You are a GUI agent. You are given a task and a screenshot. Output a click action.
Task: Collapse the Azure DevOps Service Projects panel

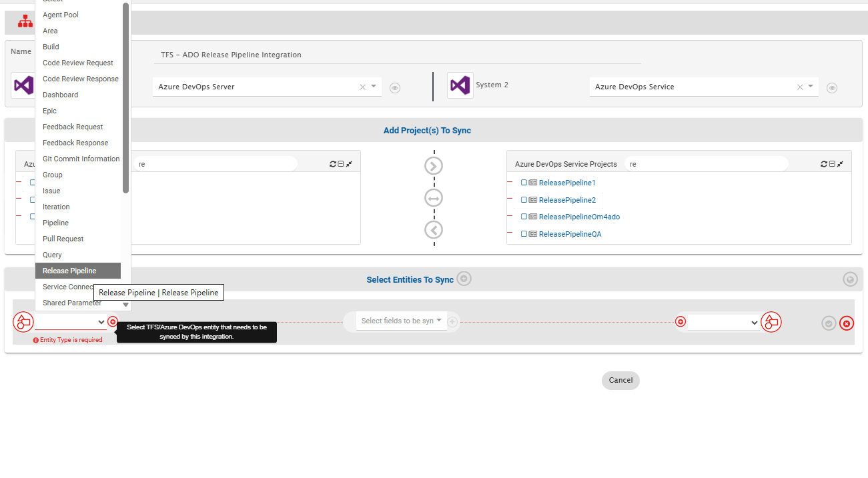click(x=832, y=164)
